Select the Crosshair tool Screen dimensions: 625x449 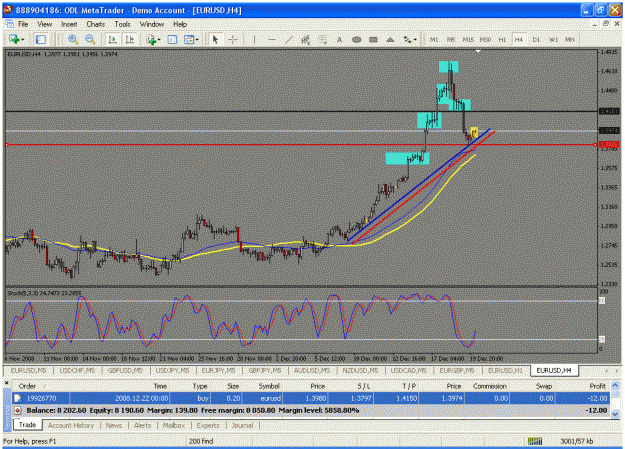(233, 39)
